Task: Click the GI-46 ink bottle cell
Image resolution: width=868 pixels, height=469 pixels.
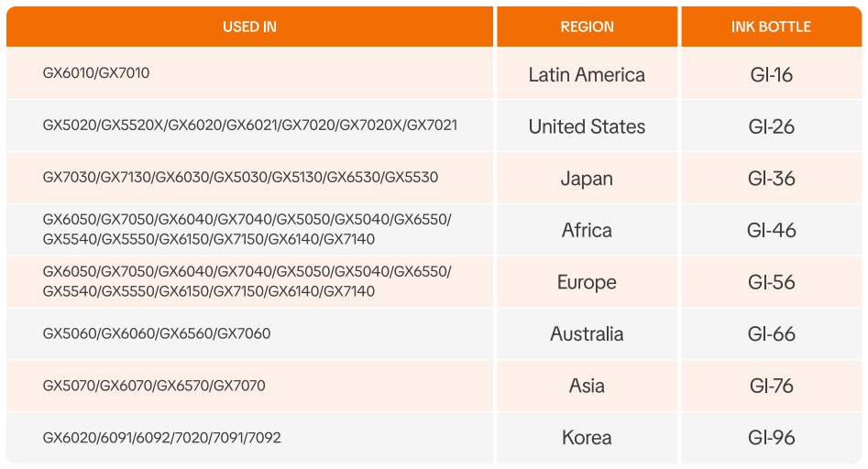Action: pos(771,231)
